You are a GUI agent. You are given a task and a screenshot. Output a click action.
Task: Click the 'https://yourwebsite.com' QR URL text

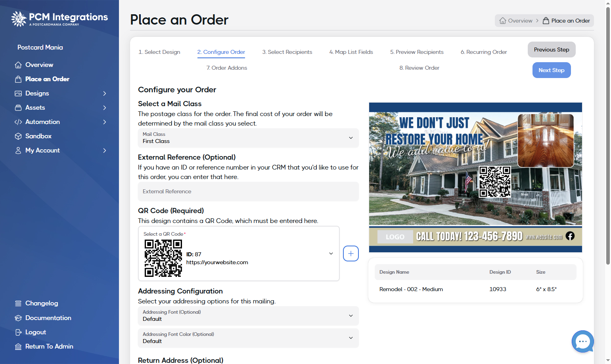(217, 262)
